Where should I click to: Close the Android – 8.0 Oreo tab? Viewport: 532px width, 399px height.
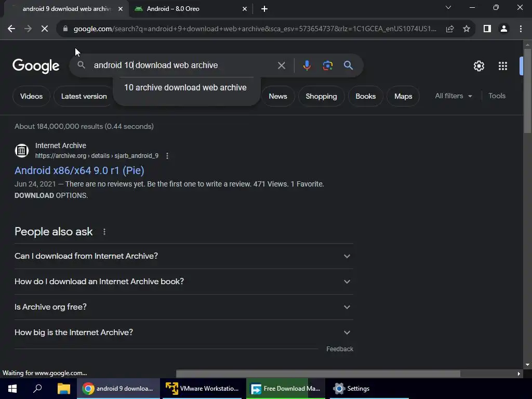[245, 9]
